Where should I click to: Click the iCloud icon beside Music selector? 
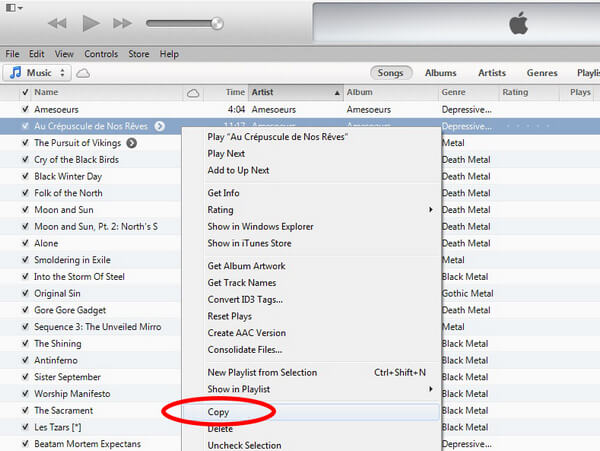coord(83,73)
